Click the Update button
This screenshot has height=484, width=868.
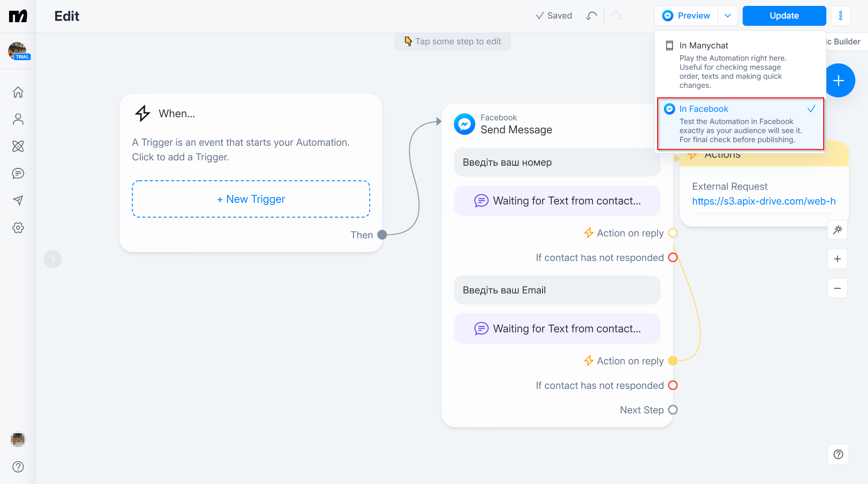pos(784,16)
